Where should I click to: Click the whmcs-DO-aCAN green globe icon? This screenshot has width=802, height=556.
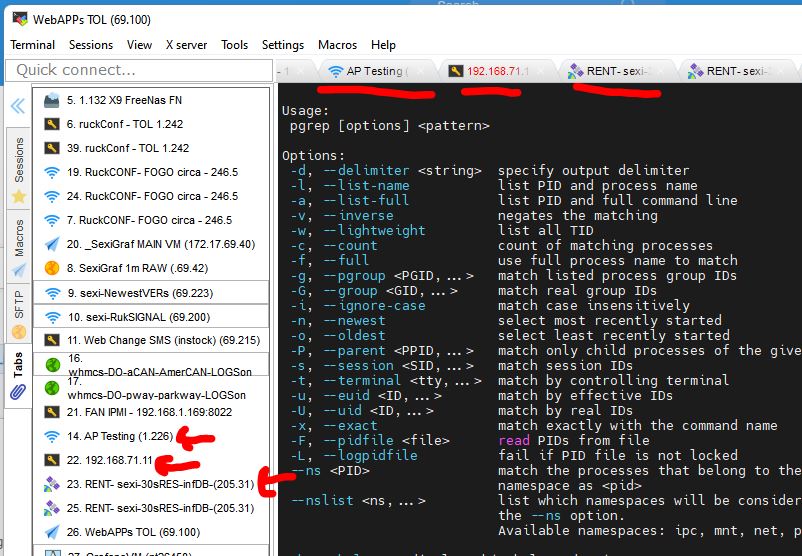(x=52, y=364)
